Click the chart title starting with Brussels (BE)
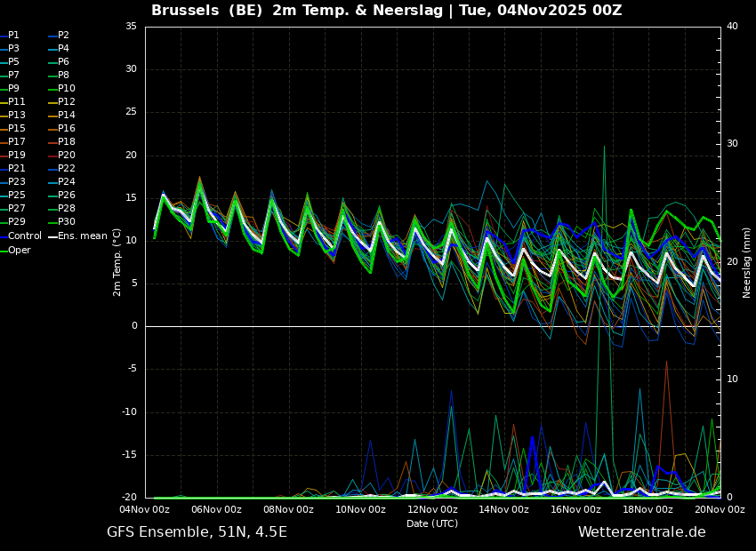Viewport: 756px width, 551px height. 387,10
